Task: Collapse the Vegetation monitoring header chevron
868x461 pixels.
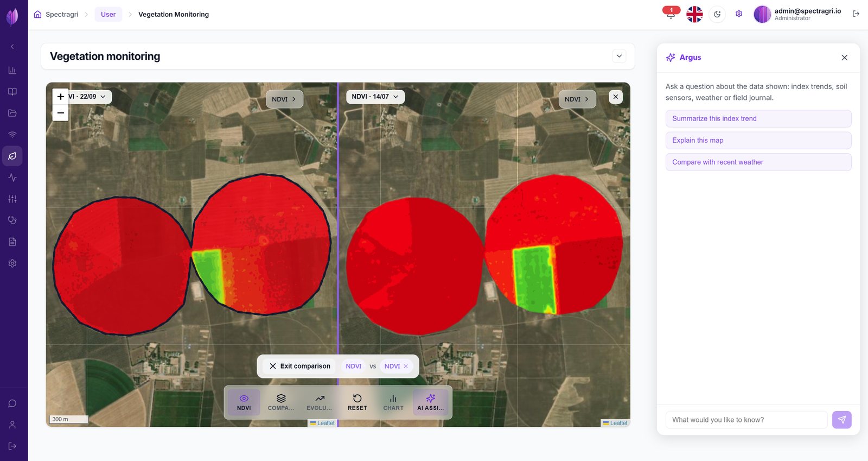Action: [x=619, y=56]
